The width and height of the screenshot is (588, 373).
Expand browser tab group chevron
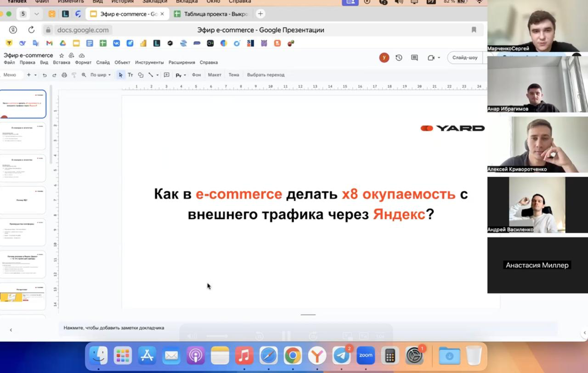point(36,14)
